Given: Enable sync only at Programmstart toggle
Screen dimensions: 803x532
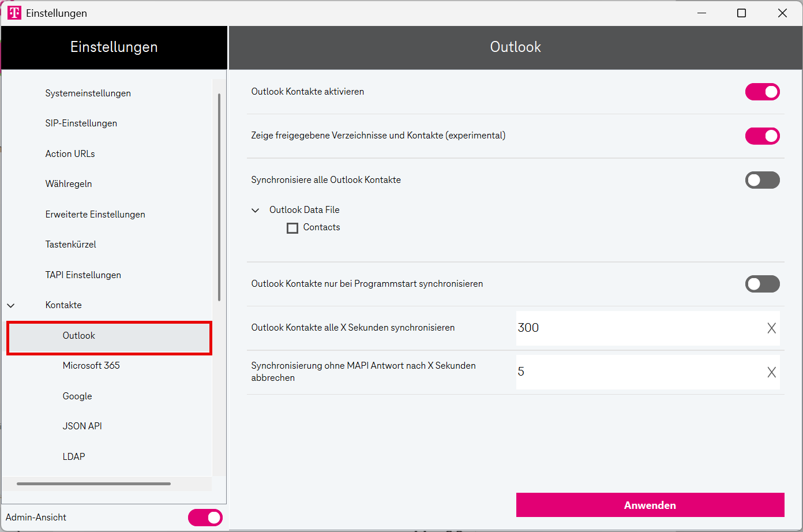Looking at the screenshot, I should 762,284.
